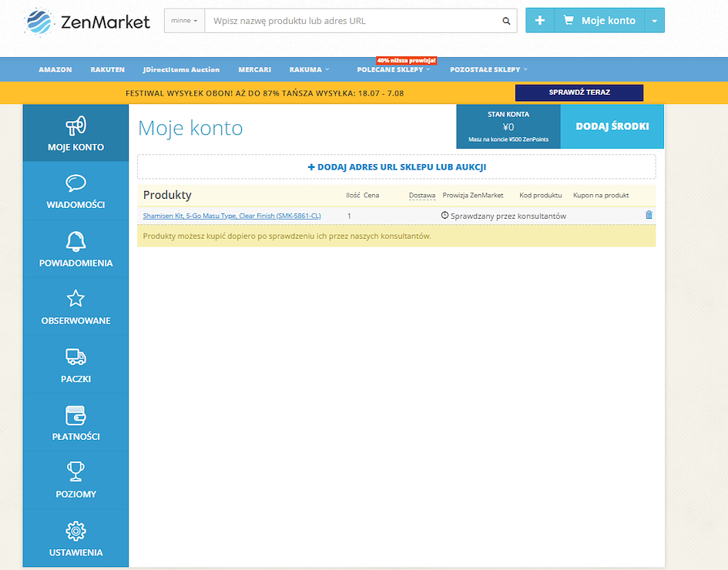728x570 pixels.
Task: Expand the RAKUMA menu
Action: (x=309, y=69)
